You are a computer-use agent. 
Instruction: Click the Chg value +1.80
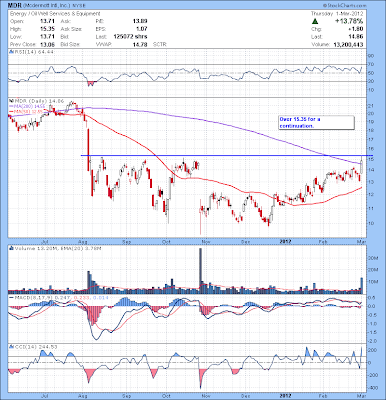(x=356, y=29)
